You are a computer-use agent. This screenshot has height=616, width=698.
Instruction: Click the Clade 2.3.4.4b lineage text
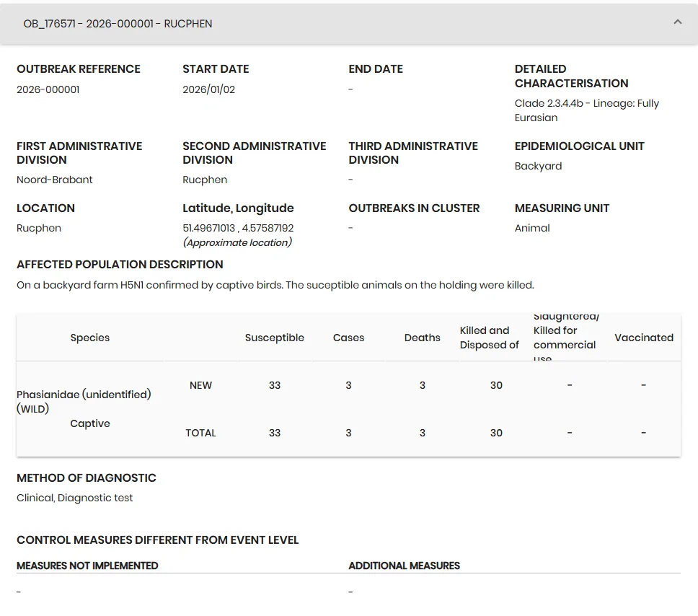[x=587, y=110]
